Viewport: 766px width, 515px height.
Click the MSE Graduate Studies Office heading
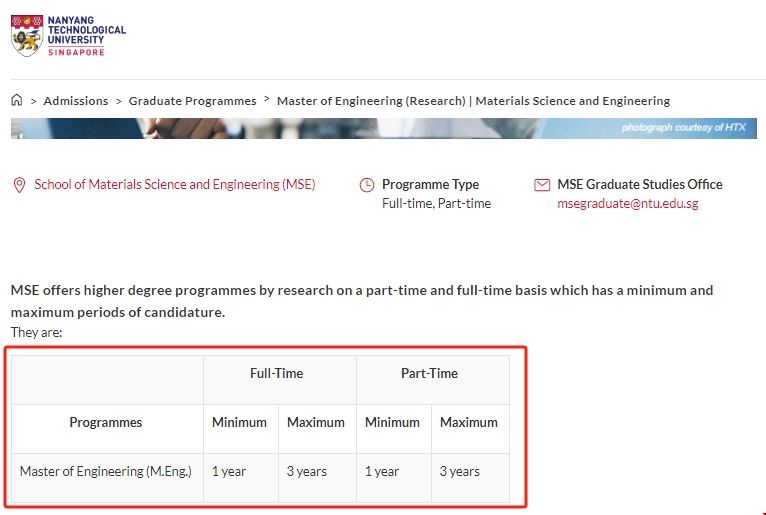point(640,185)
